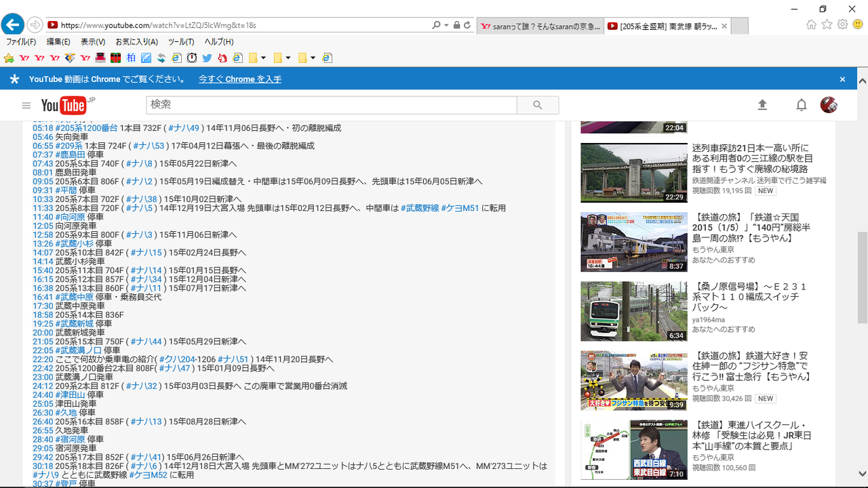The width and height of the screenshot is (868, 488).
Task: Open the お気に入り(A) menu
Action: click(x=136, y=42)
